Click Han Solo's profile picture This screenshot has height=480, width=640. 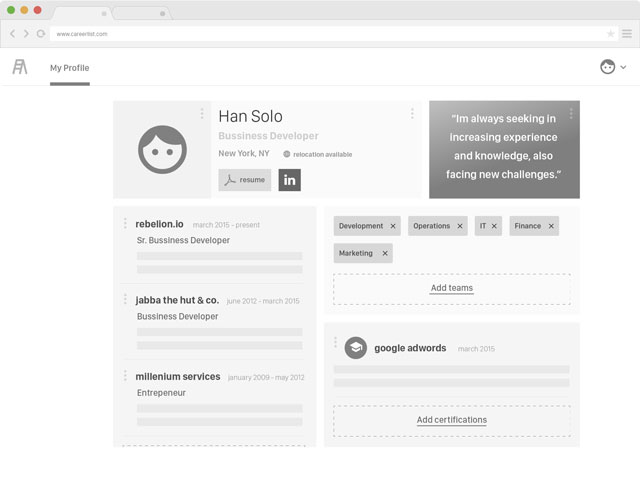[x=162, y=149]
